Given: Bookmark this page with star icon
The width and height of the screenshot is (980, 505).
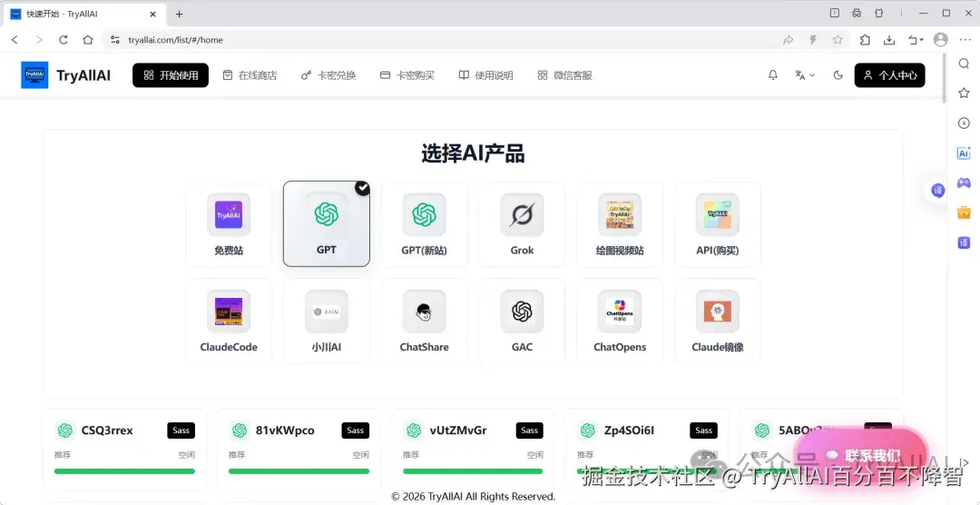Looking at the screenshot, I should click(838, 39).
